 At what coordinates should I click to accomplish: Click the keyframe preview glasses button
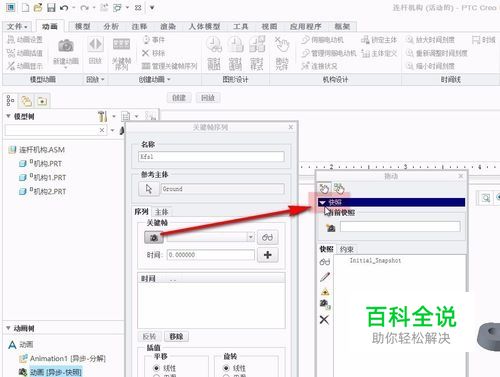click(x=268, y=237)
